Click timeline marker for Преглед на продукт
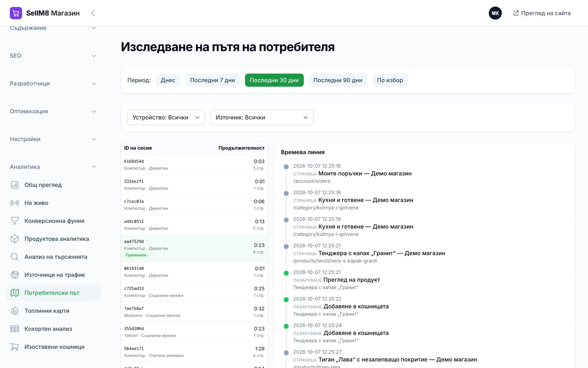The image size is (588, 368). point(286,273)
